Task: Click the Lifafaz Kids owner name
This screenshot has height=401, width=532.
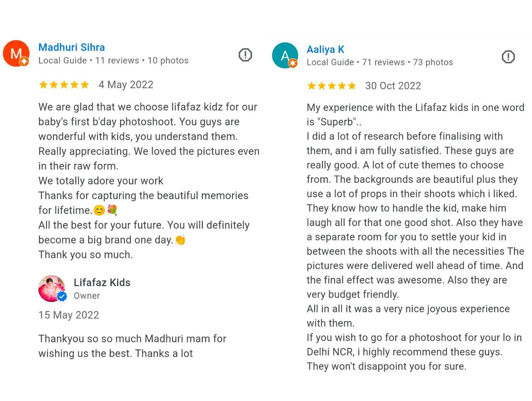Action: coord(102,282)
